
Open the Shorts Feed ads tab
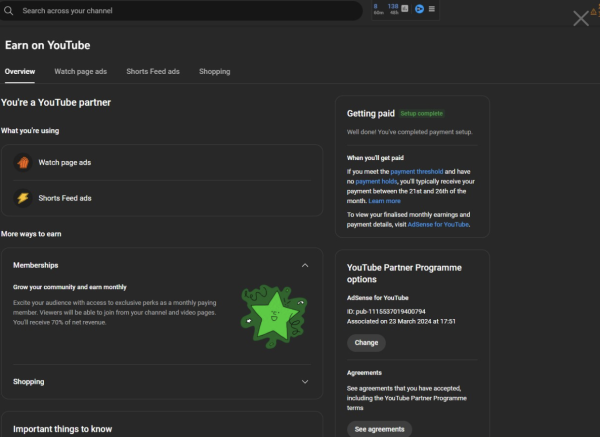click(153, 72)
